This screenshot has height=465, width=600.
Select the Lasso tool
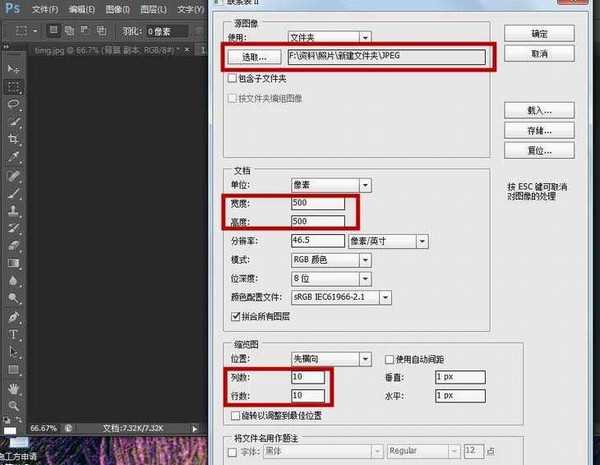(x=14, y=104)
